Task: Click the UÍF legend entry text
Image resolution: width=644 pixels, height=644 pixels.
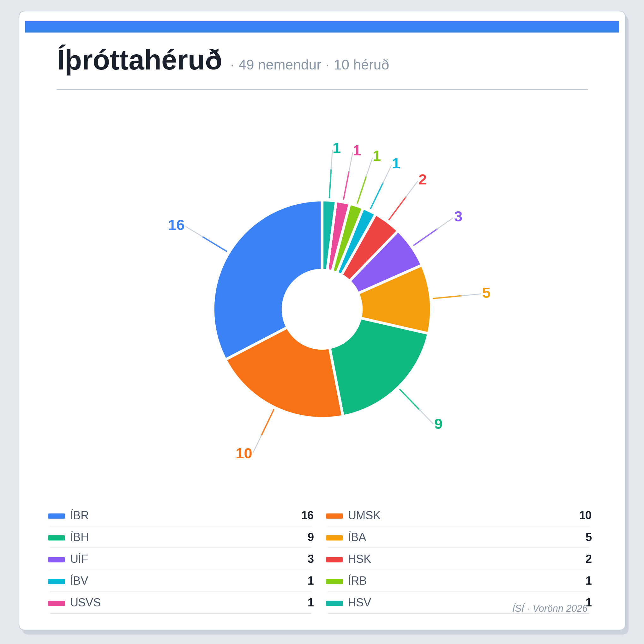Action: click(79, 559)
